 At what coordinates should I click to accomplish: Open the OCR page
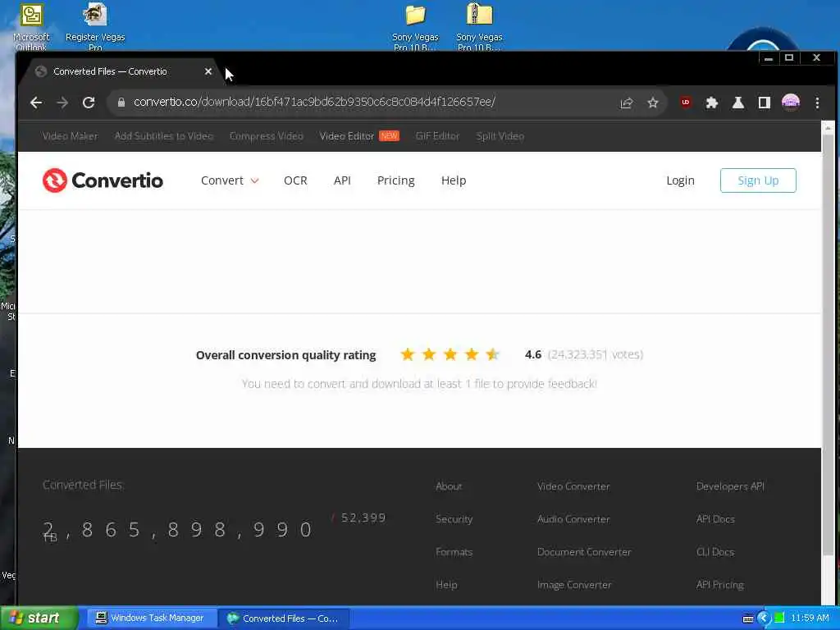(295, 180)
